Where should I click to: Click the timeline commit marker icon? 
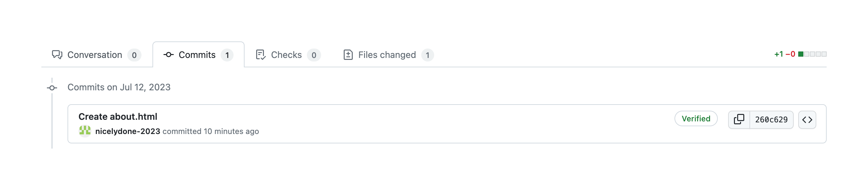(52, 88)
